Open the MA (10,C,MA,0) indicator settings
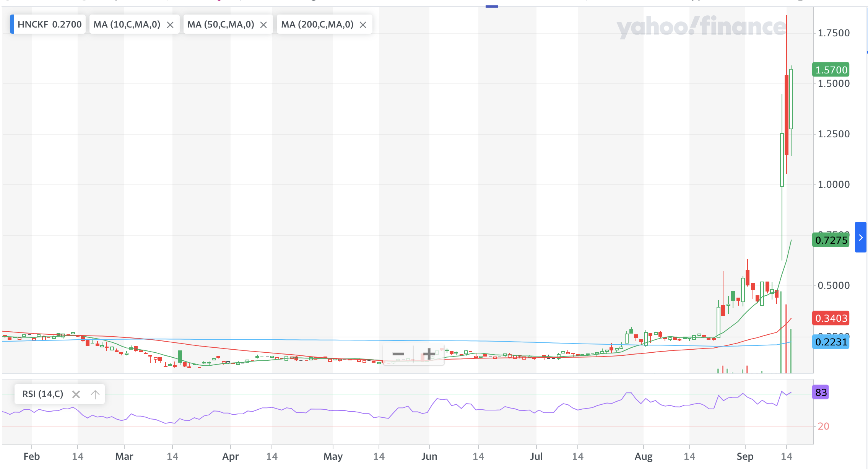The width and height of the screenshot is (868, 469). (x=127, y=24)
